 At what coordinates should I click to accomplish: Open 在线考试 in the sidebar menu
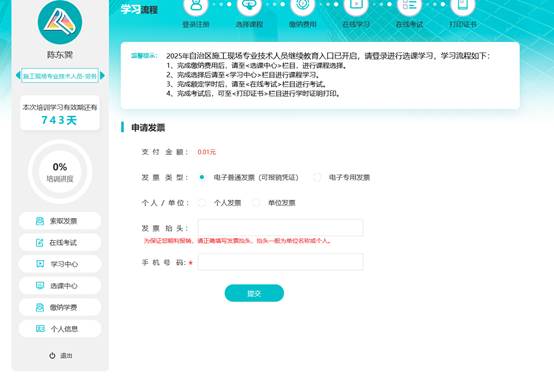(x=60, y=243)
